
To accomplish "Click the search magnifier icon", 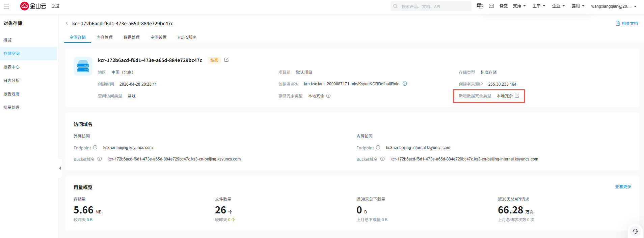I will pyautogui.click(x=395, y=6).
